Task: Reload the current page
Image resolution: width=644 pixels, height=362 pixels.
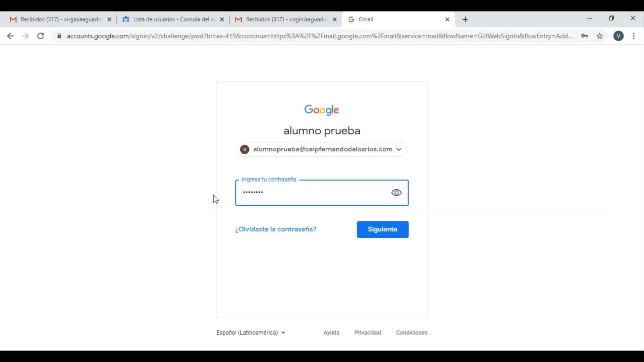Action: click(41, 36)
